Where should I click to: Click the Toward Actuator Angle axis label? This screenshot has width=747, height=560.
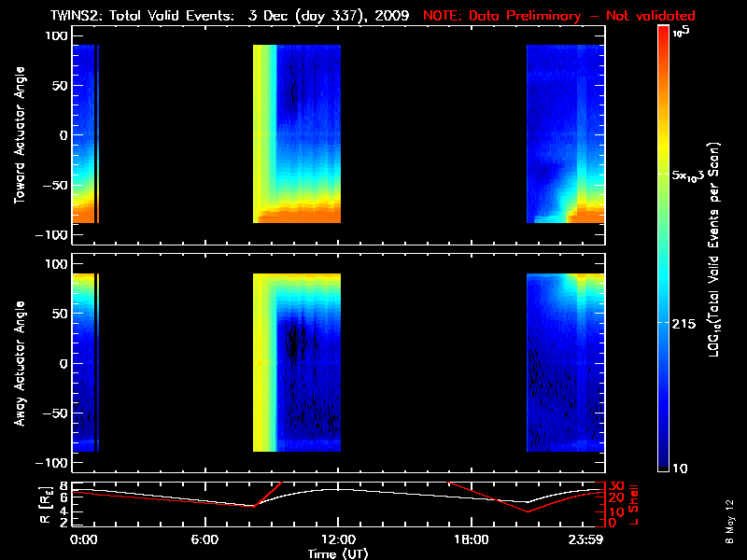click(x=21, y=136)
